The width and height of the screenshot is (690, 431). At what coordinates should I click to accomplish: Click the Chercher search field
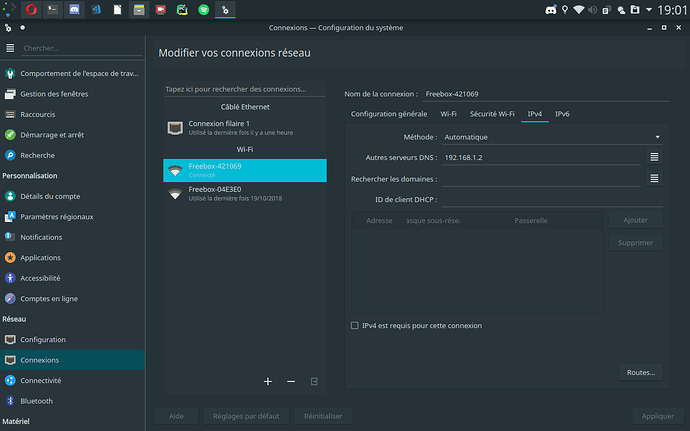pos(82,48)
